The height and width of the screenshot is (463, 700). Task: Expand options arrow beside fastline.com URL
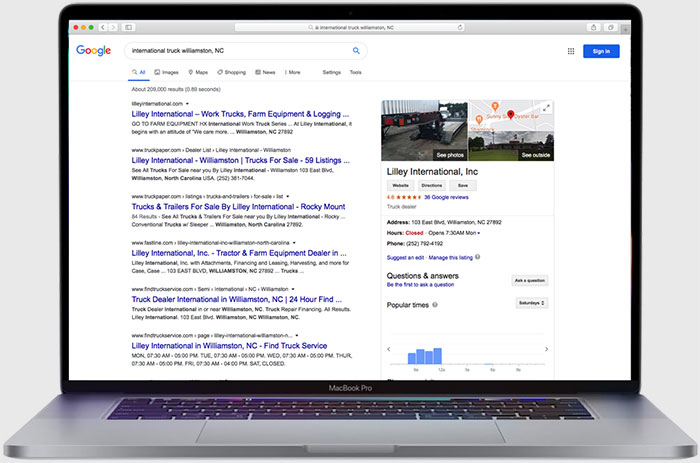pyautogui.click(x=294, y=243)
